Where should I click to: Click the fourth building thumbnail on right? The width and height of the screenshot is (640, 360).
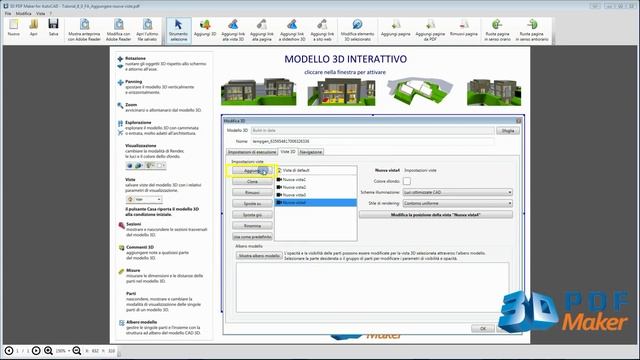(494, 92)
